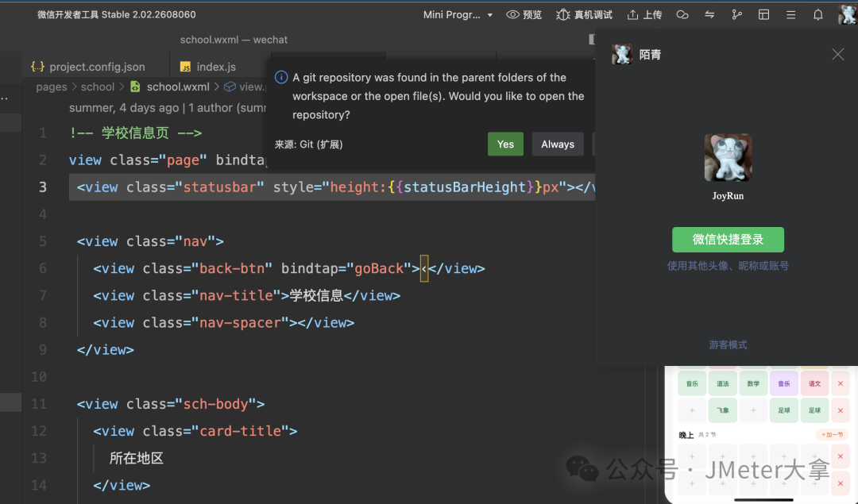Click the 学校信息页 comment on line 1
858x504 pixels.
[x=135, y=133]
